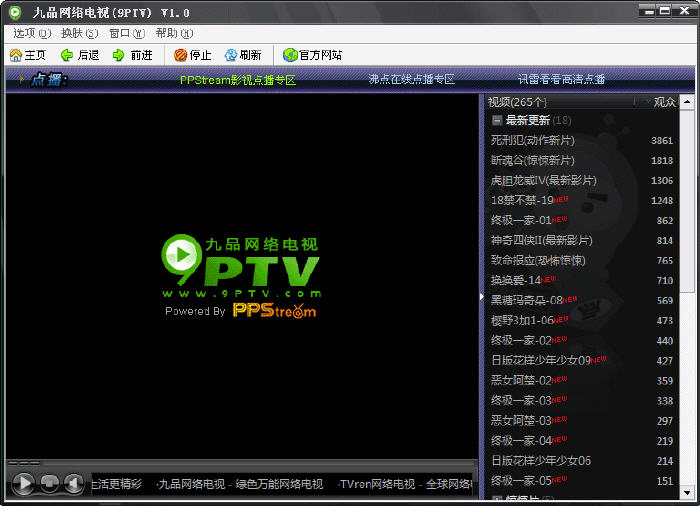Open the 选项 menu

pyautogui.click(x=31, y=33)
